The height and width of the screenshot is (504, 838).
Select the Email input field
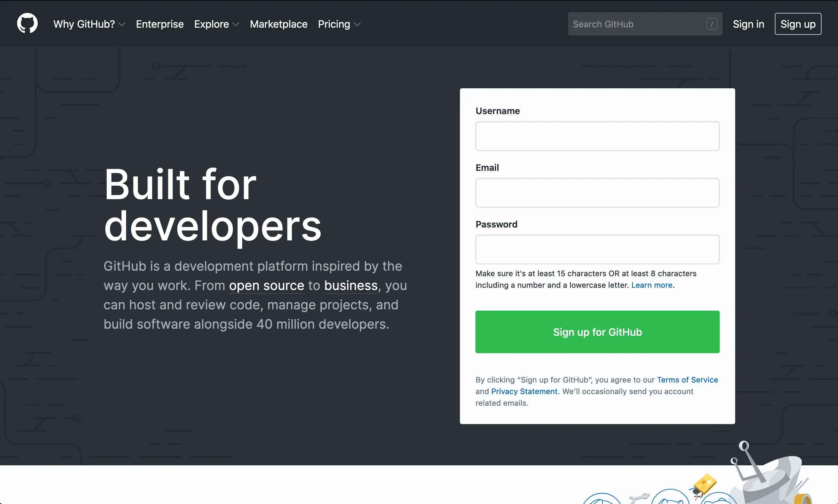click(x=597, y=192)
